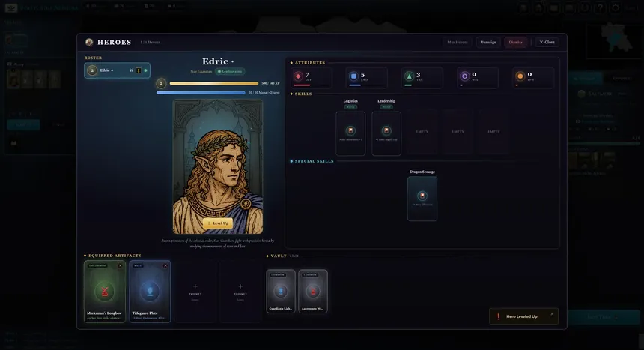
Task: Close the Heroes panel
Action: click(547, 43)
